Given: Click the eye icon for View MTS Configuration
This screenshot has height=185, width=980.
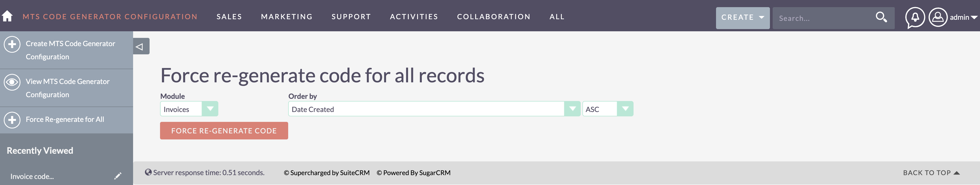Looking at the screenshot, I should (12, 82).
